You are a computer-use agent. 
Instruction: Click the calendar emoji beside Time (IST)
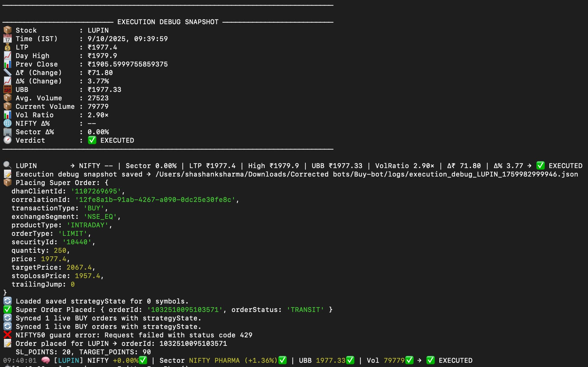pos(7,39)
